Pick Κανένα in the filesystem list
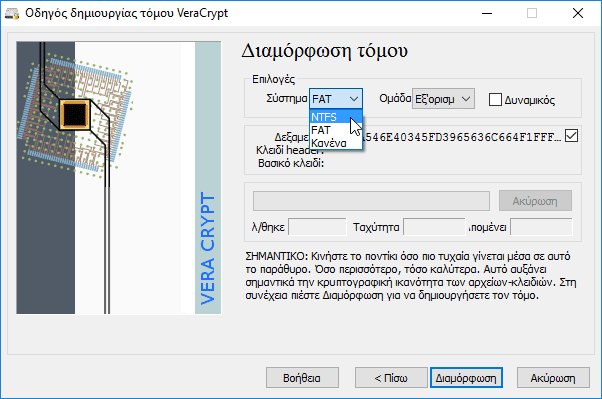 [x=336, y=143]
